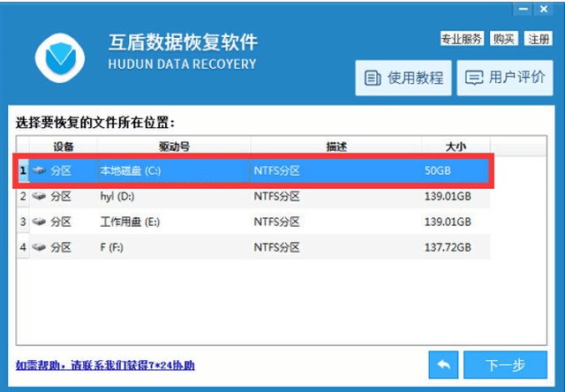Sort by the 设备 column header

[x=64, y=147]
